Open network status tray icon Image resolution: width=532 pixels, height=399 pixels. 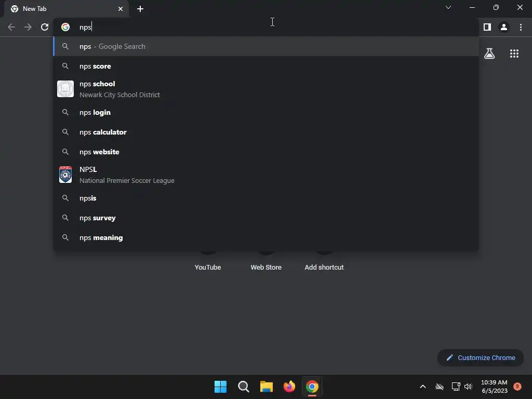(x=456, y=387)
